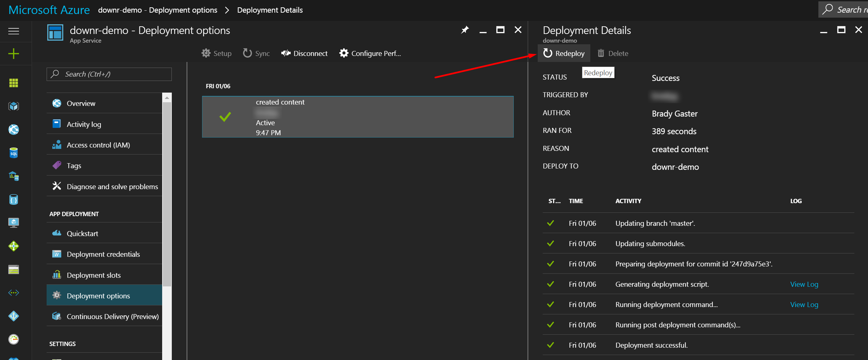This screenshot has height=360, width=868.
Task: View Log for Running deployment command
Action: (x=804, y=304)
